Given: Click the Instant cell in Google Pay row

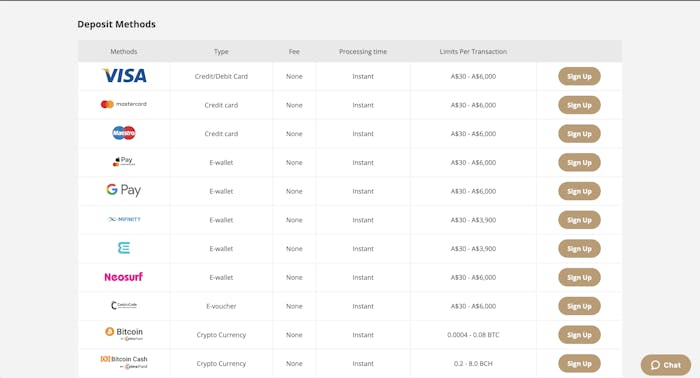Looking at the screenshot, I should [363, 191].
